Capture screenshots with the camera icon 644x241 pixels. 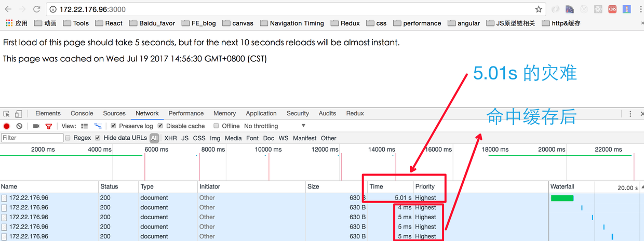coord(36,126)
